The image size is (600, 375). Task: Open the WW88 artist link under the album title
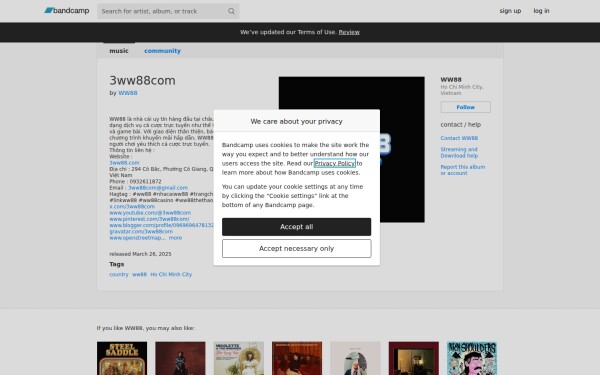128,93
